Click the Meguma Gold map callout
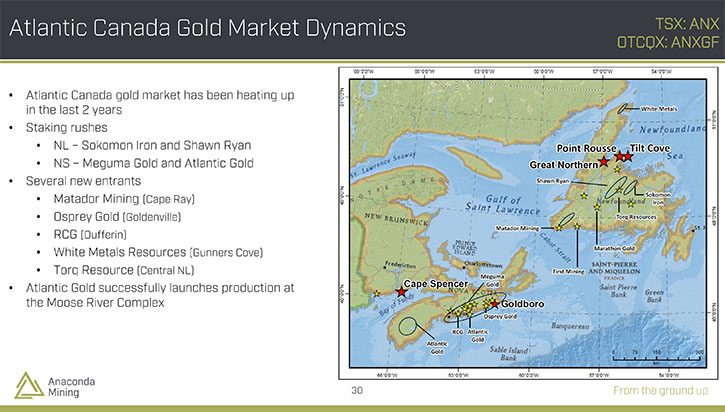 (492, 280)
